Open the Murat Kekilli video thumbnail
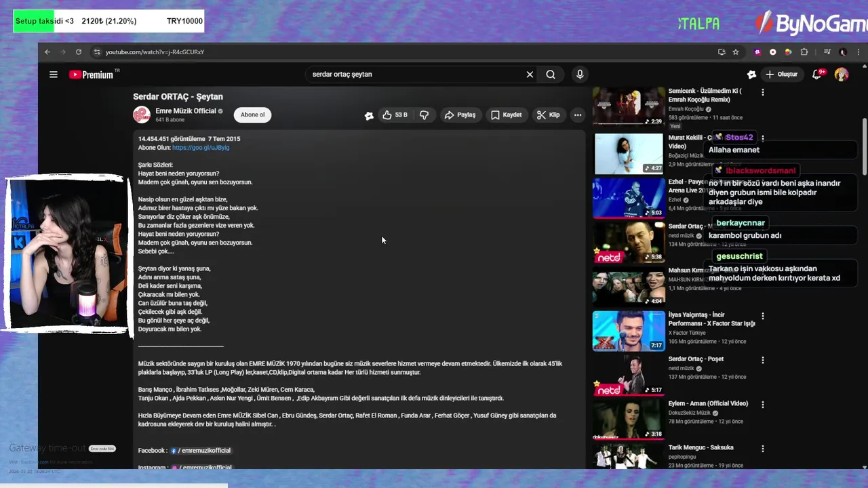Viewport: 868px width, 488px height. pyautogui.click(x=629, y=154)
